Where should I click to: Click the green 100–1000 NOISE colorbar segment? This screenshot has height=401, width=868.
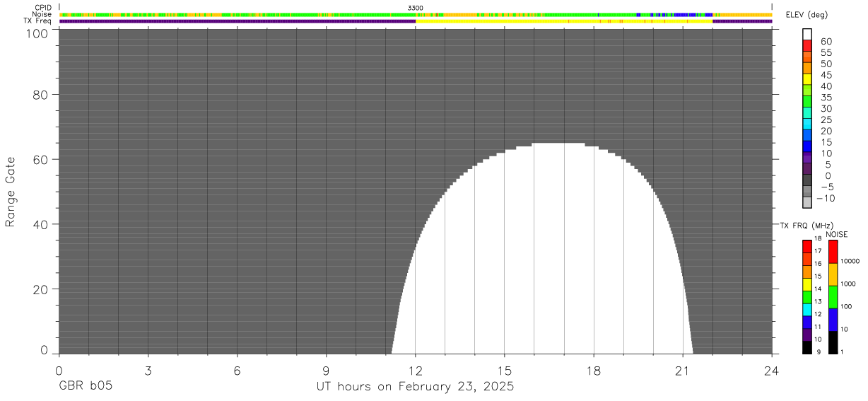pos(833,297)
